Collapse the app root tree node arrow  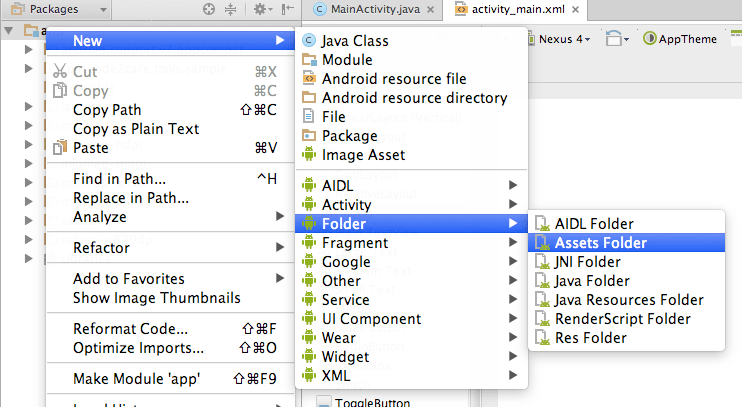point(8,31)
